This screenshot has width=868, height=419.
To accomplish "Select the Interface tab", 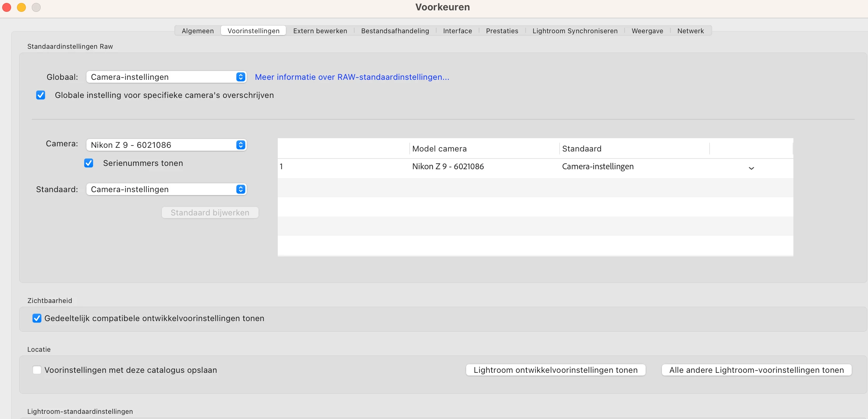I will [457, 31].
